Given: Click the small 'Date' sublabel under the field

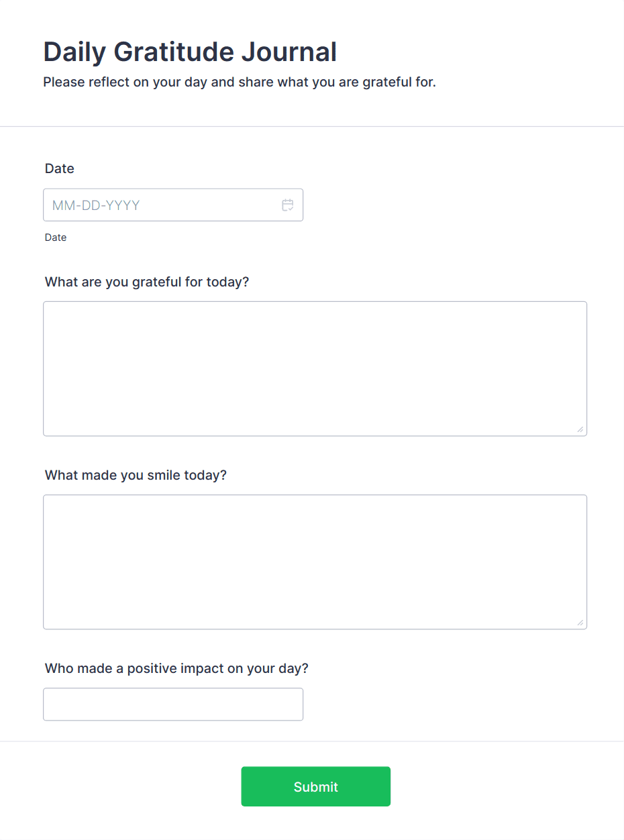Looking at the screenshot, I should coord(56,238).
